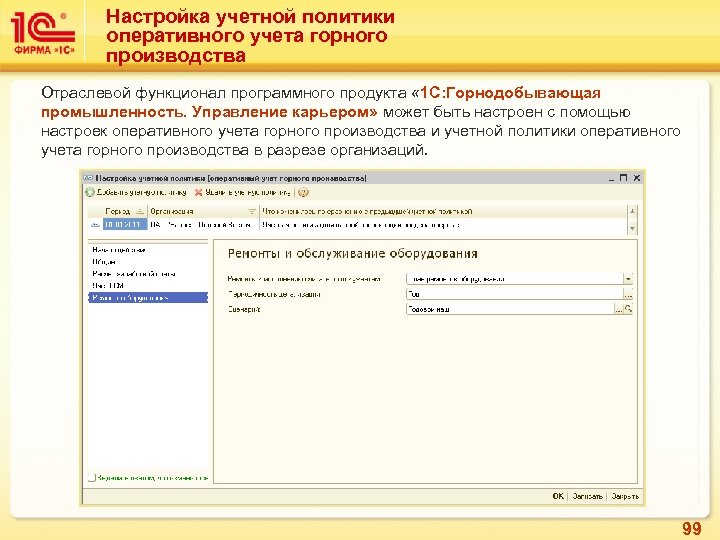Image resolution: width=720 pixels, height=540 pixels.
Task: Click the green add accounting policy icon
Action: click(x=90, y=192)
